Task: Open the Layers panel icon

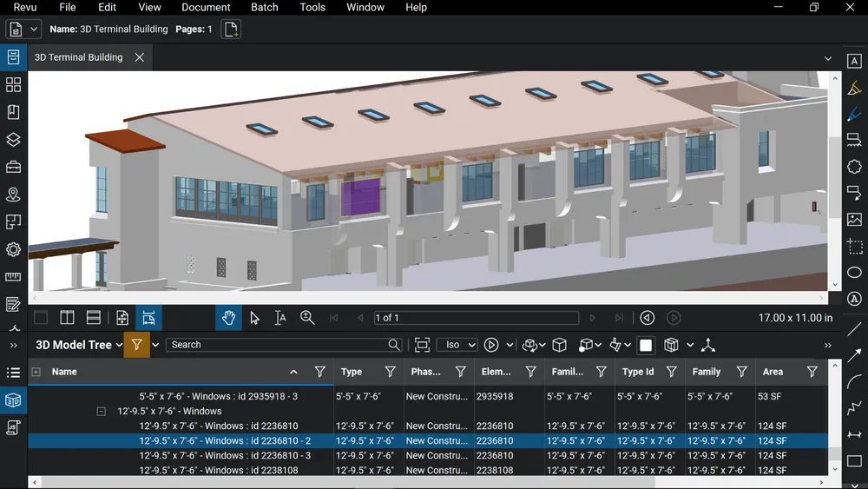Action: pyautogui.click(x=13, y=140)
